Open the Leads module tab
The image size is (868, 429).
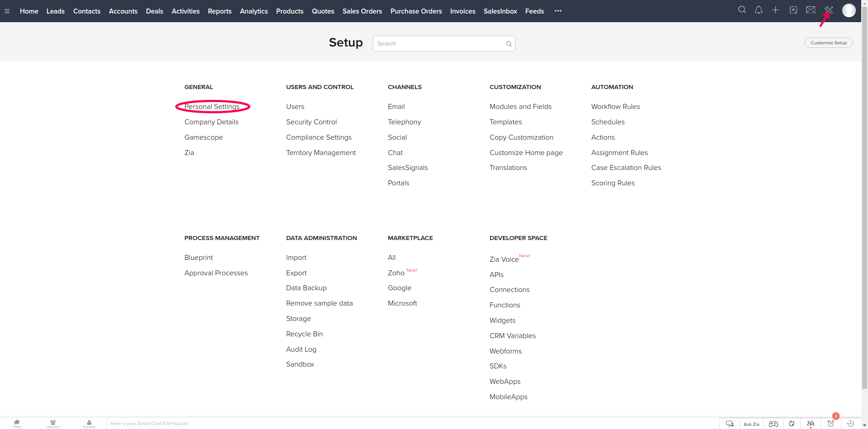(x=56, y=11)
